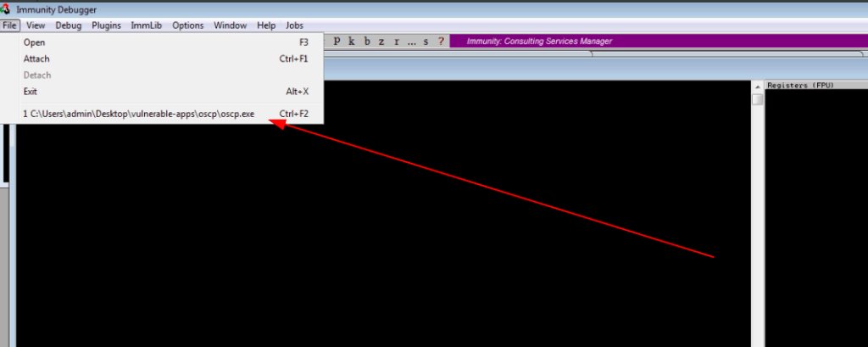Choose Exit from the File menu
The width and height of the screenshot is (868, 347).
[31, 91]
